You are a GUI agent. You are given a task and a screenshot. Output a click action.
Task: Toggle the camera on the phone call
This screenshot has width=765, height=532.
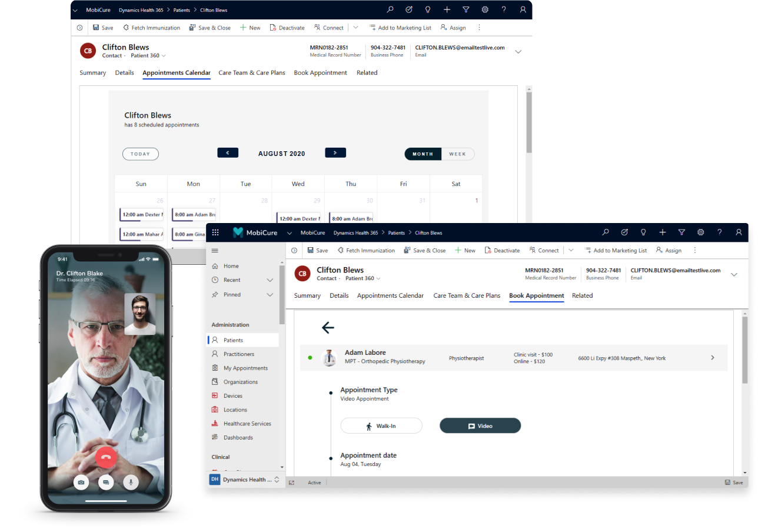pyautogui.click(x=81, y=483)
